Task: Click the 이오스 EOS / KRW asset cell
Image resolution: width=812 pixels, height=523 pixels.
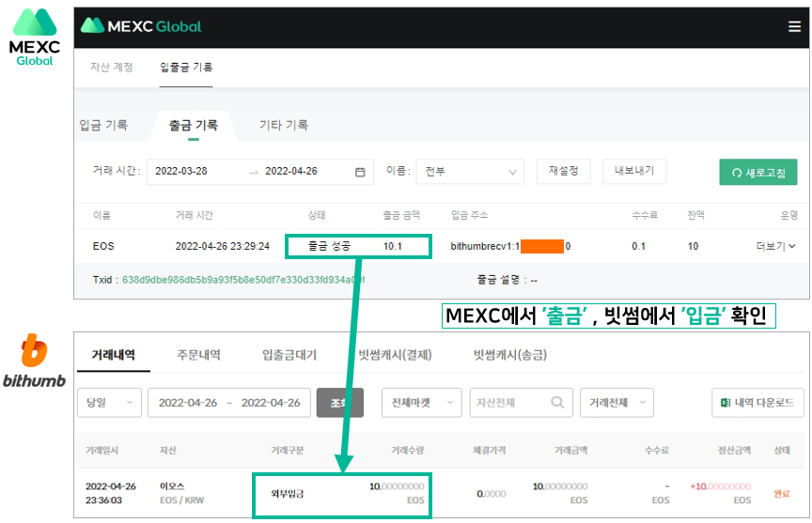Action: [181, 493]
